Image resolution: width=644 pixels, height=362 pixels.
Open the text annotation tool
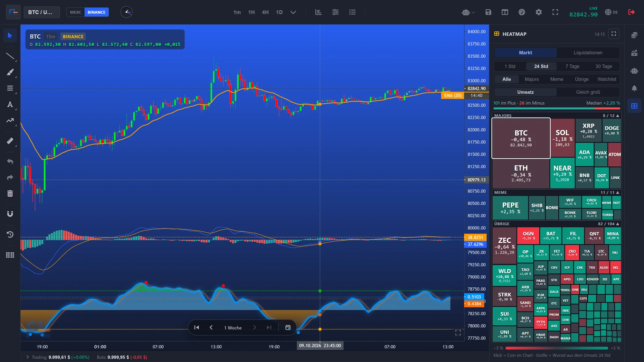point(10,104)
